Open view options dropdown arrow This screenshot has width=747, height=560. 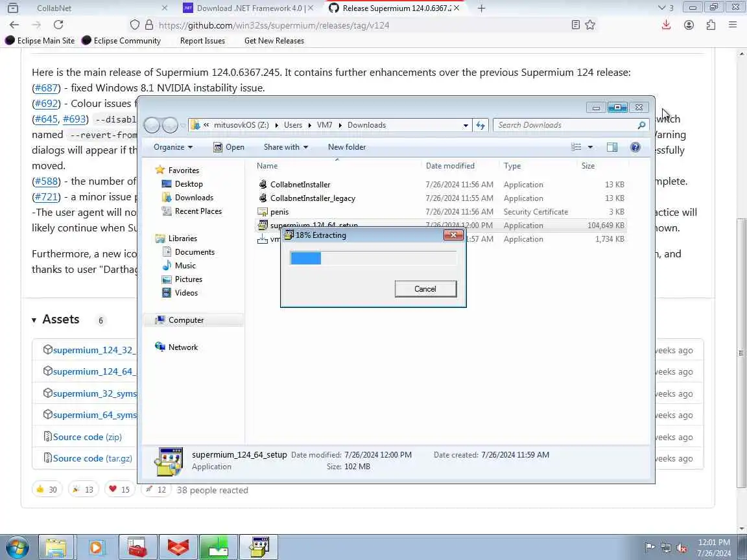(x=590, y=147)
